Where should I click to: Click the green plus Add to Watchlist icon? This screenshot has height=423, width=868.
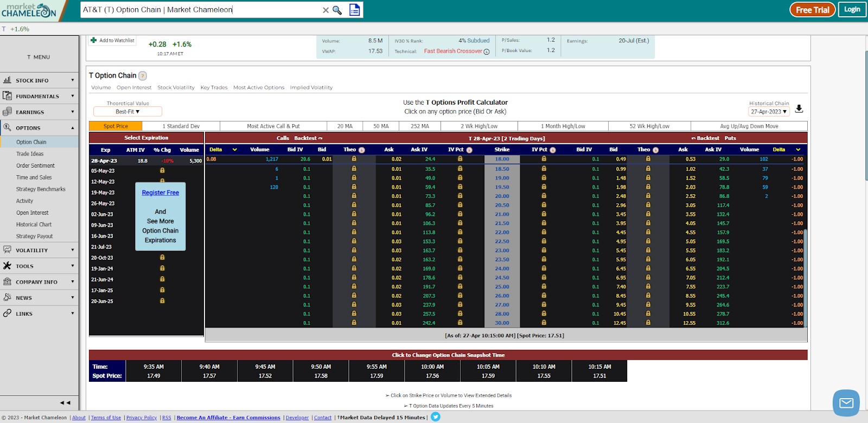[x=94, y=40]
